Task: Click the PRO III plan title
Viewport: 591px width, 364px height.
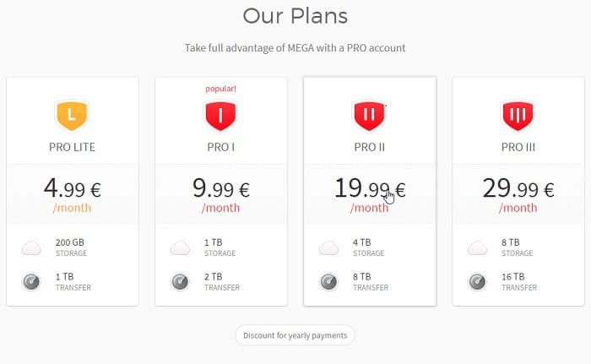Action: 518,147
